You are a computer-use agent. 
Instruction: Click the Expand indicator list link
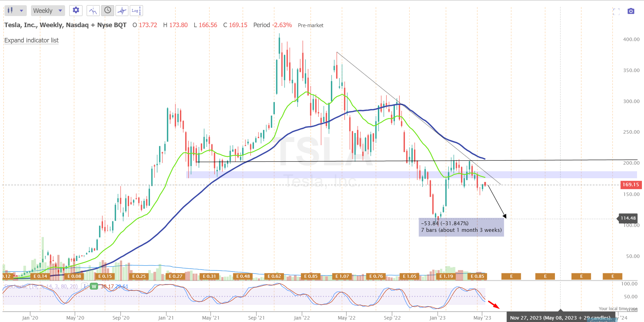pos(31,40)
